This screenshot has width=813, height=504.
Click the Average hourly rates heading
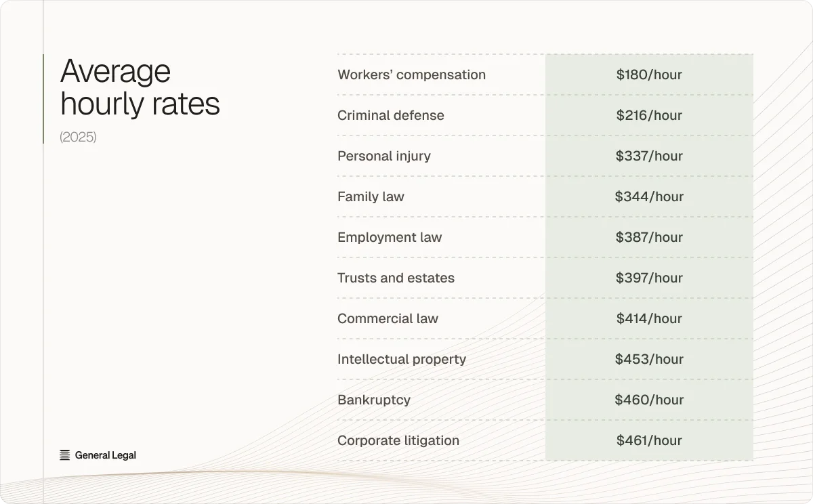click(x=140, y=87)
